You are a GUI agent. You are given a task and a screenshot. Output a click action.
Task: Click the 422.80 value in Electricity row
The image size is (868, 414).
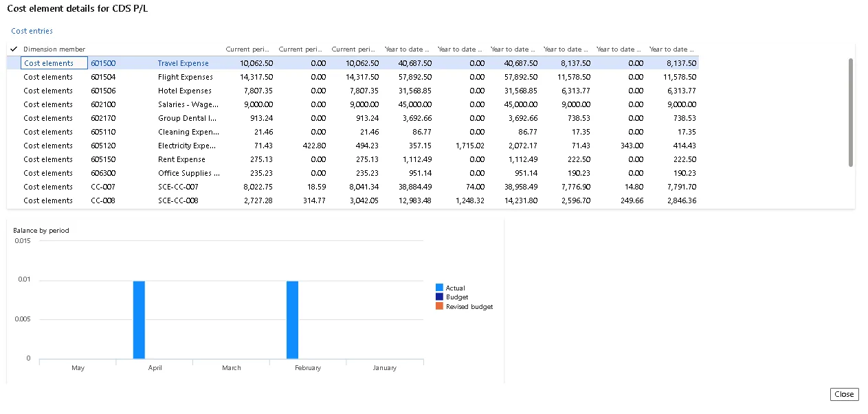click(x=314, y=146)
